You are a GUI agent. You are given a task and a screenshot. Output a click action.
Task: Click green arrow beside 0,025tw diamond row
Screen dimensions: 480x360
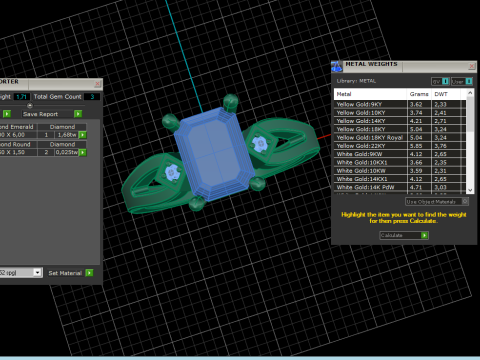coord(83,152)
